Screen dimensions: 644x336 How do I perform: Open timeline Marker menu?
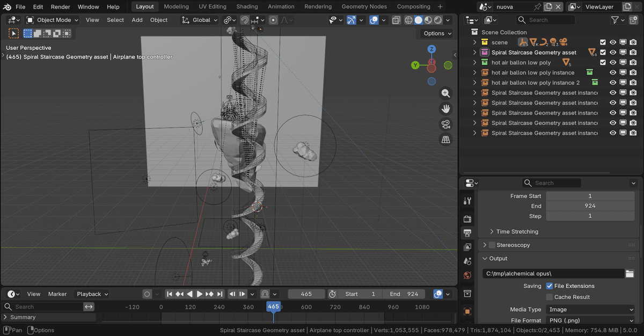tap(57, 294)
